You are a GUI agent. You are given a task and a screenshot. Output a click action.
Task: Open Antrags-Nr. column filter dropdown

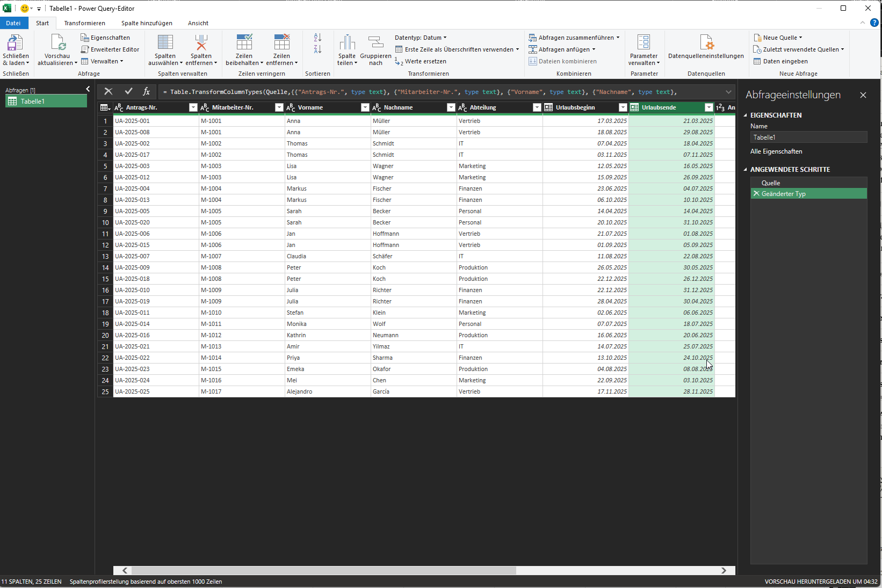coord(193,107)
